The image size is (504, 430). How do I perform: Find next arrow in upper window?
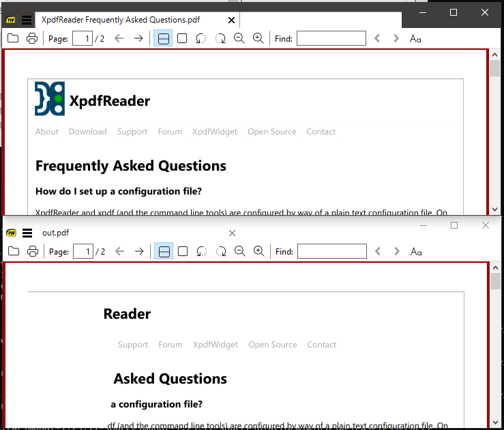396,38
